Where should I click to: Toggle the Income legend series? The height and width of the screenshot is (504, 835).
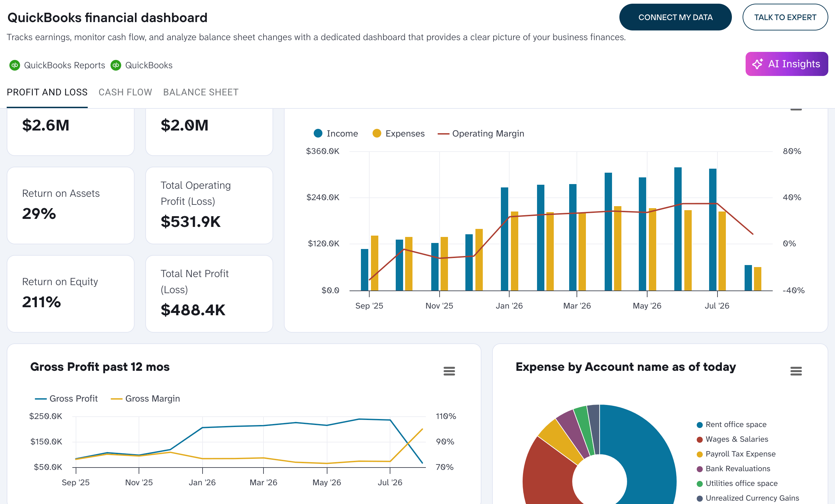coord(335,134)
